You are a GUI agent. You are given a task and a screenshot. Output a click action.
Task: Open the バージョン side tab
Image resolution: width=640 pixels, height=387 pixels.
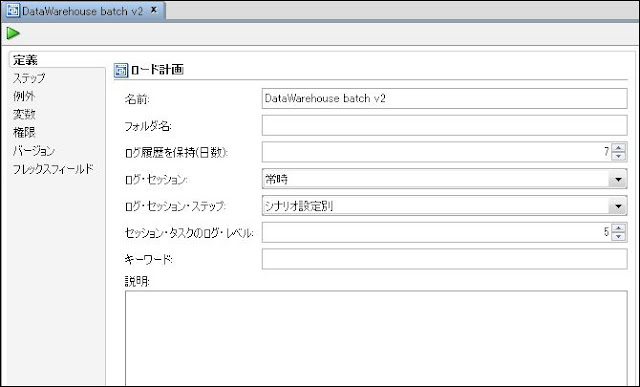coord(33,151)
